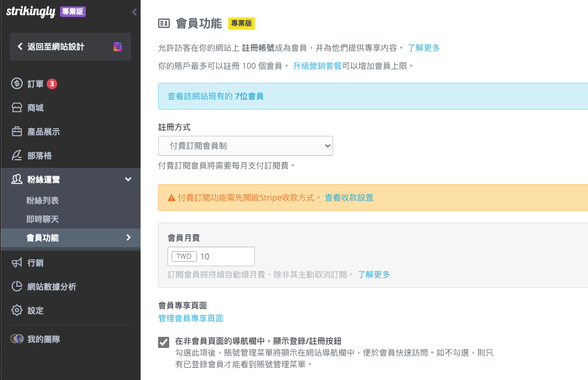Click the 產品展示 briefcase icon

[17, 132]
